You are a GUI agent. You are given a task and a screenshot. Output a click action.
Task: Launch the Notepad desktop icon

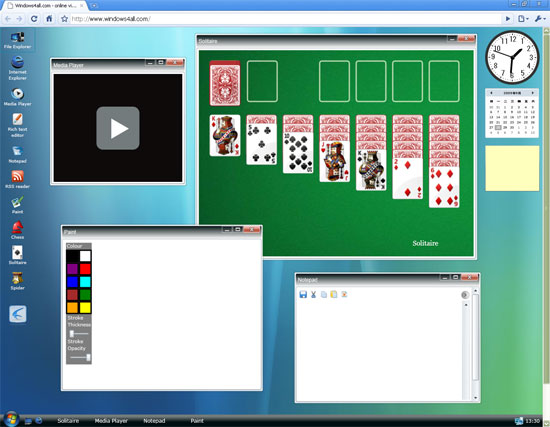pos(18,154)
